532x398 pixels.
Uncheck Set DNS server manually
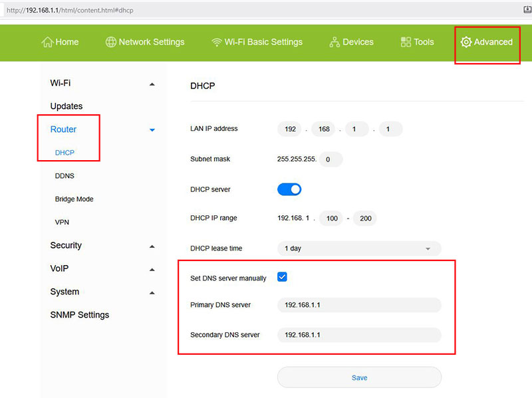point(282,276)
